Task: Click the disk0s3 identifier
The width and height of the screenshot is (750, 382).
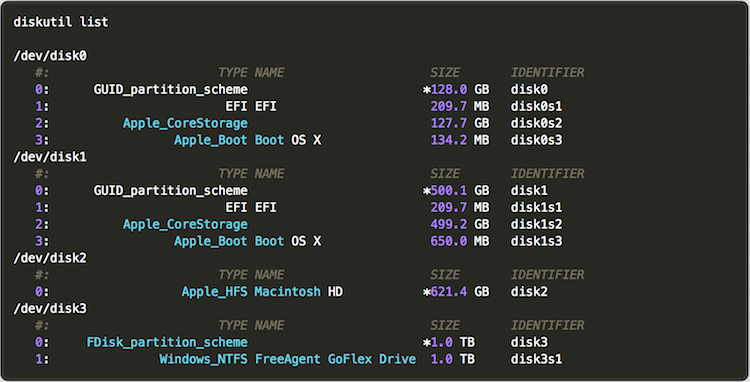Action: [x=536, y=140]
